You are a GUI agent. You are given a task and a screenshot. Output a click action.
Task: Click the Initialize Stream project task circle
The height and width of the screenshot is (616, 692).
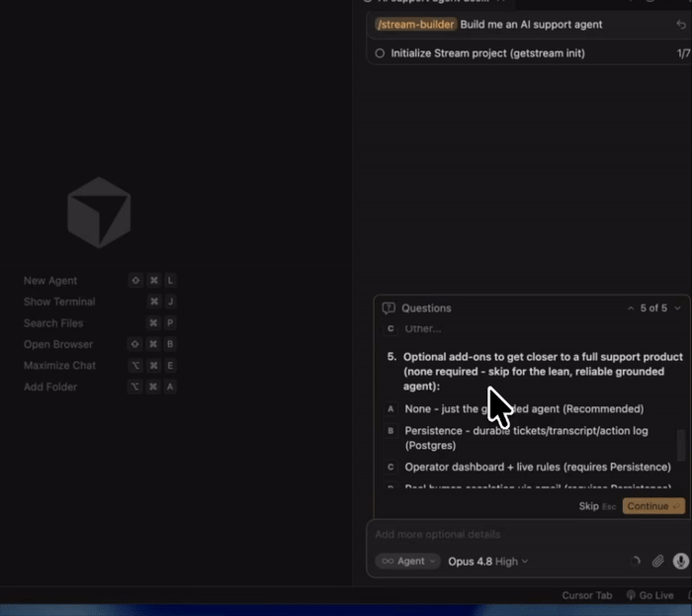pyautogui.click(x=380, y=53)
